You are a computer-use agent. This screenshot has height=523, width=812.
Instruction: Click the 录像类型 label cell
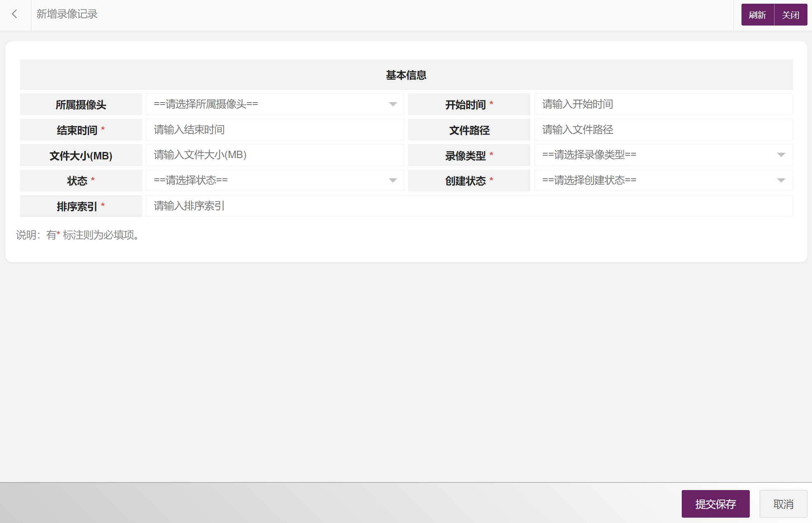[x=469, y=156]
